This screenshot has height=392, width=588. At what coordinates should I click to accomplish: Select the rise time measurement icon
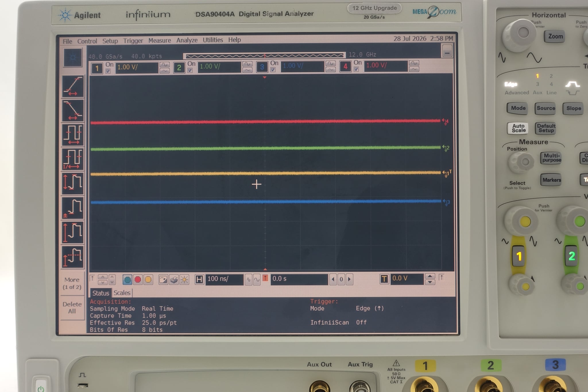(73, 86)
